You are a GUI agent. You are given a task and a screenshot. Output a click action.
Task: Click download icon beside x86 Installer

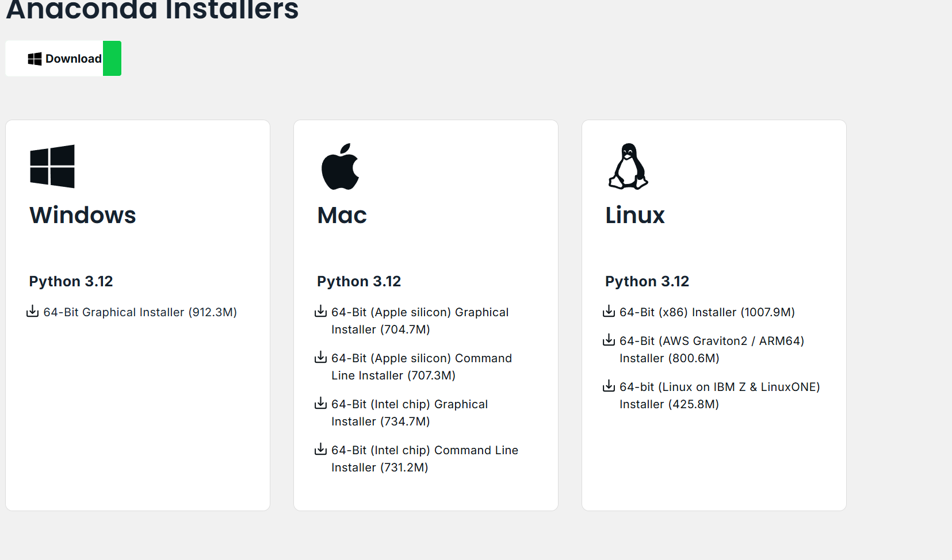click(609, 311)
